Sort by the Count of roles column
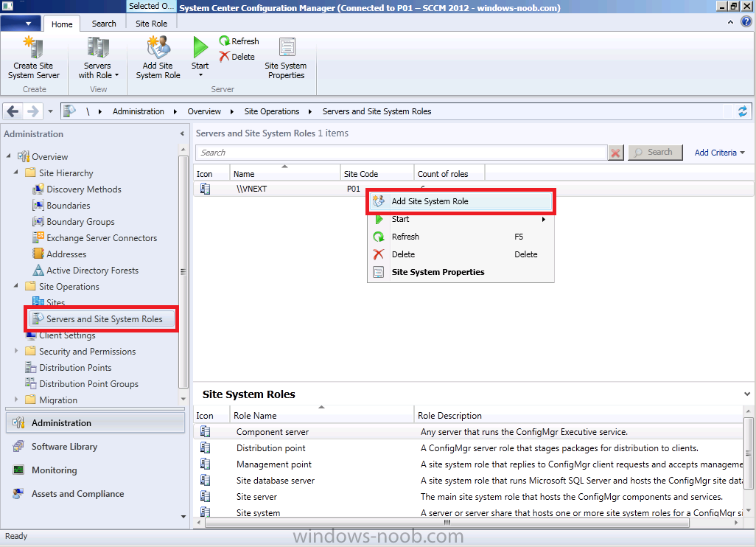This screenshot has width=756, height=547. (x=449, y=174)
